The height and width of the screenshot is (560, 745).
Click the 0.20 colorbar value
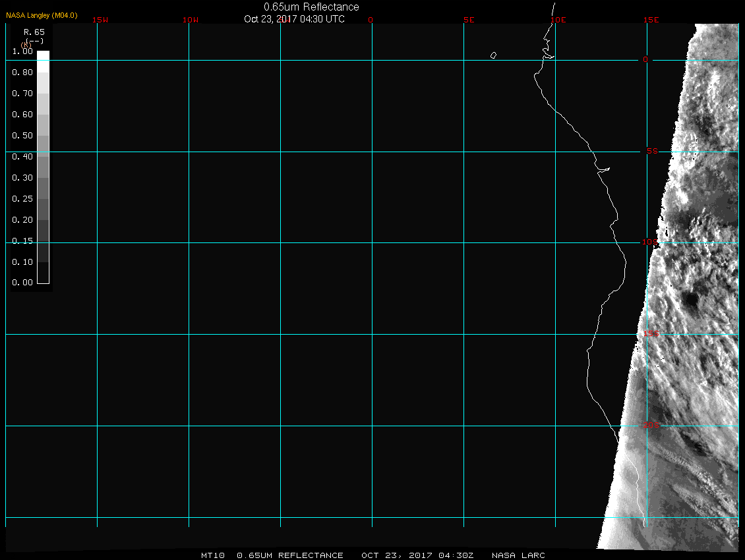click(22, 220)
